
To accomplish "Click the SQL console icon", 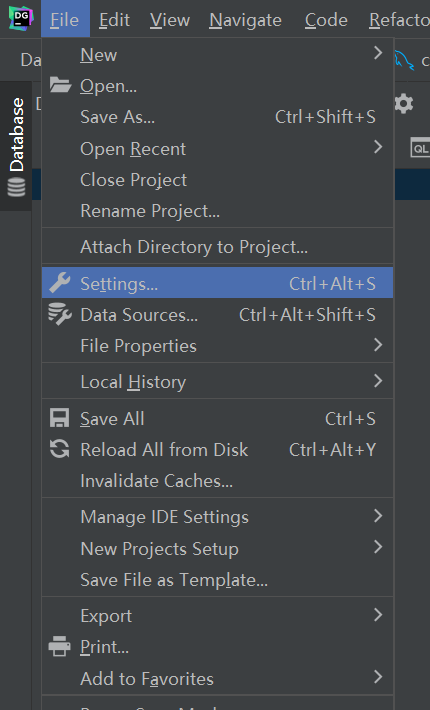I will 420,148.
